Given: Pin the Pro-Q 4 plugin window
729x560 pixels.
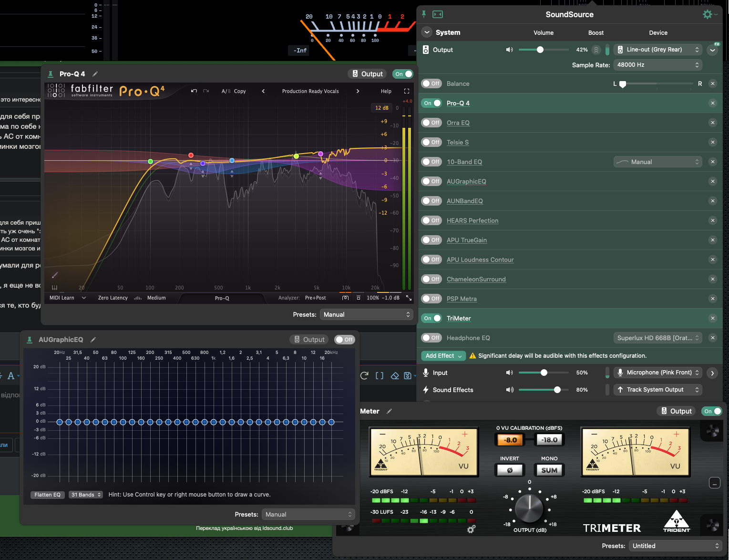Looking at the screenshot, I should click(x=51, y=74).
